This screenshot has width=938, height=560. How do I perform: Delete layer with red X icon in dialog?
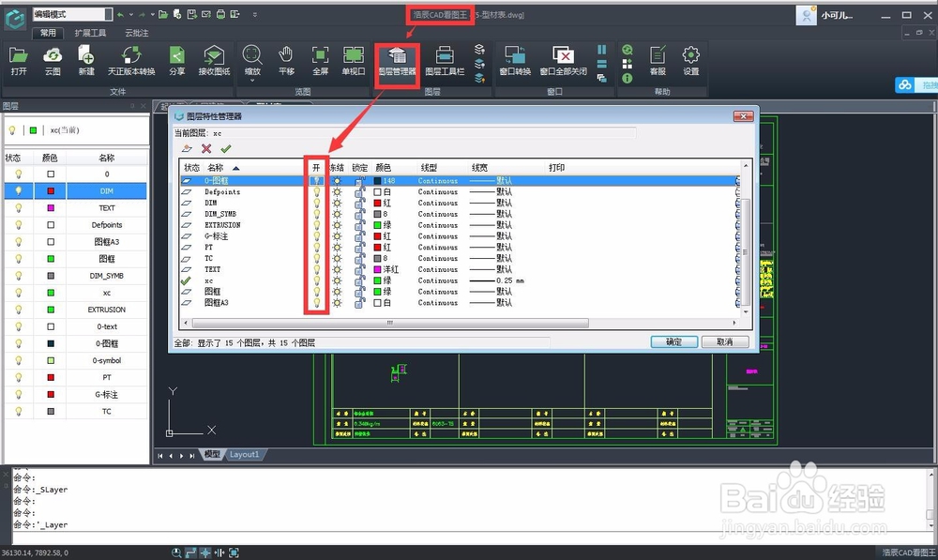(x=206, y=148)
